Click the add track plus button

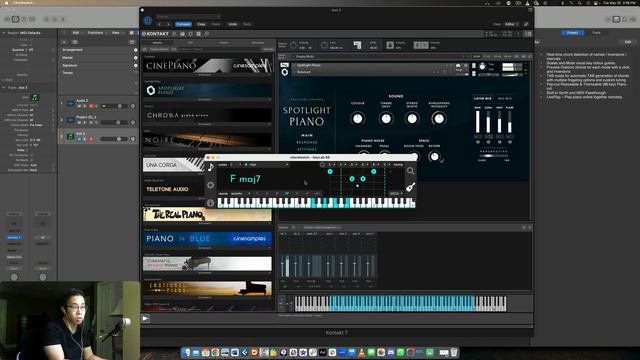64,42
